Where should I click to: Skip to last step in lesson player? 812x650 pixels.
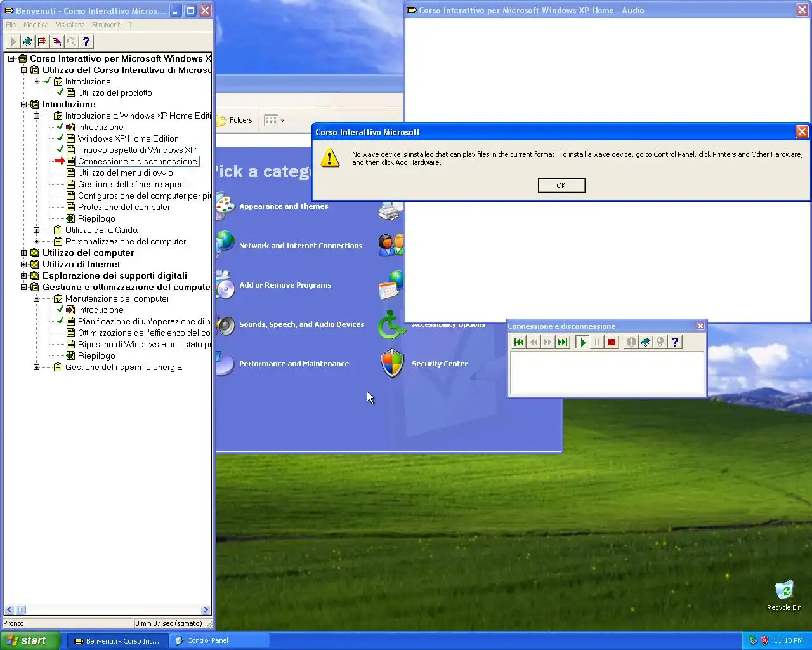pos(563,342)
